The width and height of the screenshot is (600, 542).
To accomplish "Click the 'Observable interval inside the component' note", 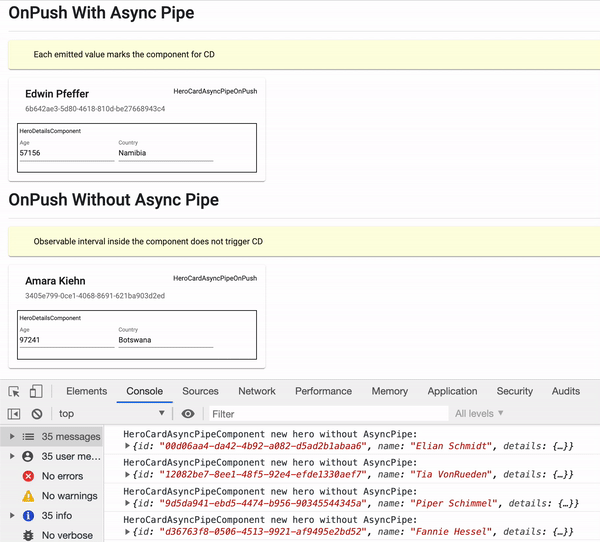I will coord(148,242).
